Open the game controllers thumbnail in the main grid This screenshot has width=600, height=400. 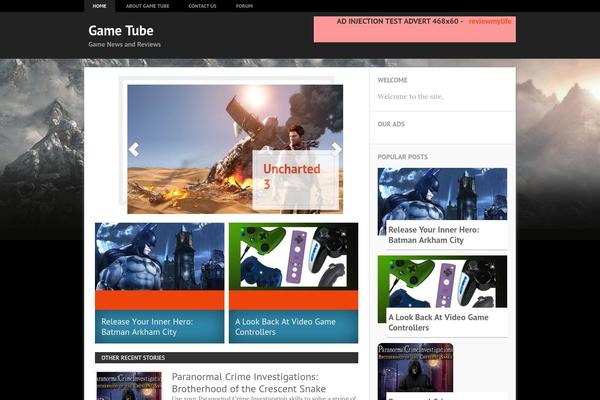[293, 256]
